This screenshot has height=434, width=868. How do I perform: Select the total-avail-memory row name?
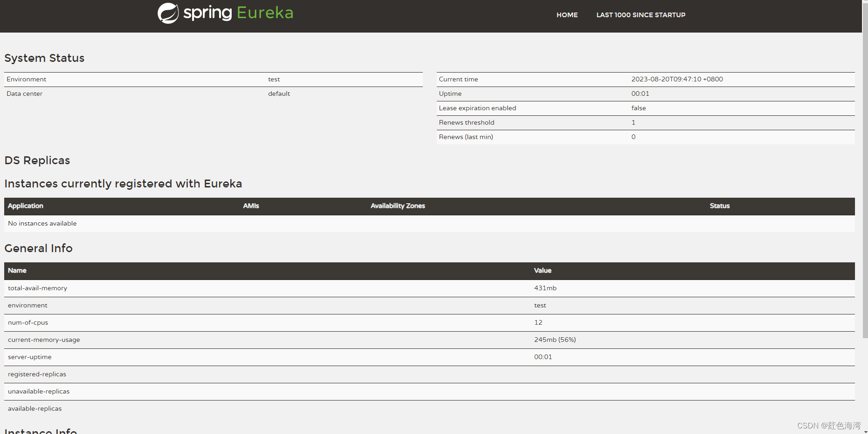click(37, 288)
